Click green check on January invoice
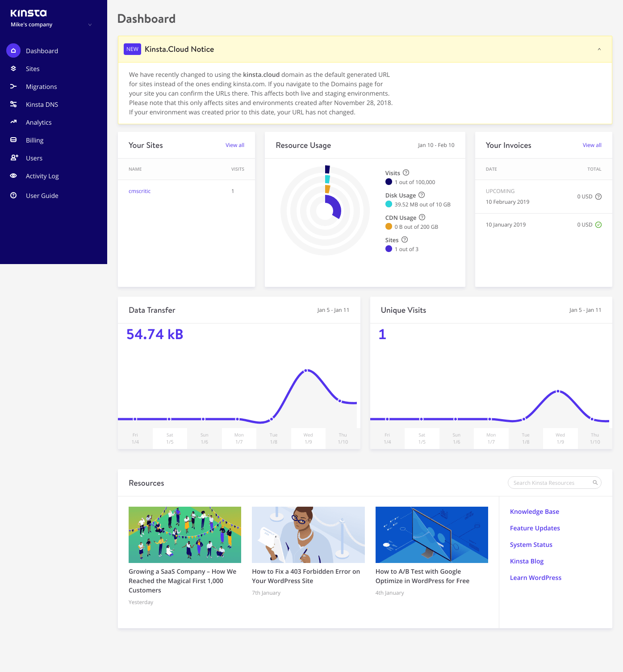The image size is (623, 672). (598, 225)
